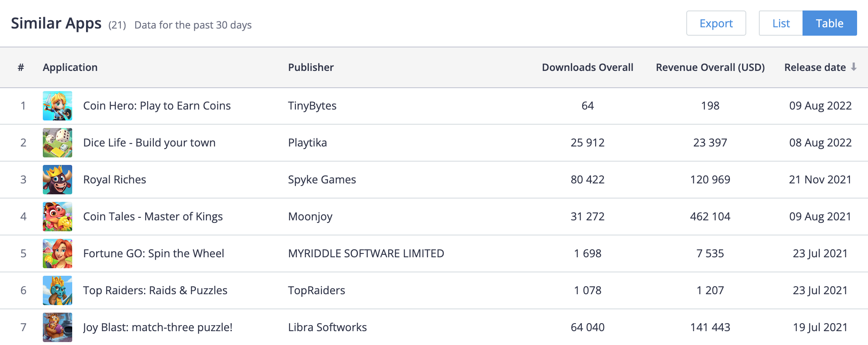Open Royal Riches bull icon
868x345 pixels.
coord(58,180)
